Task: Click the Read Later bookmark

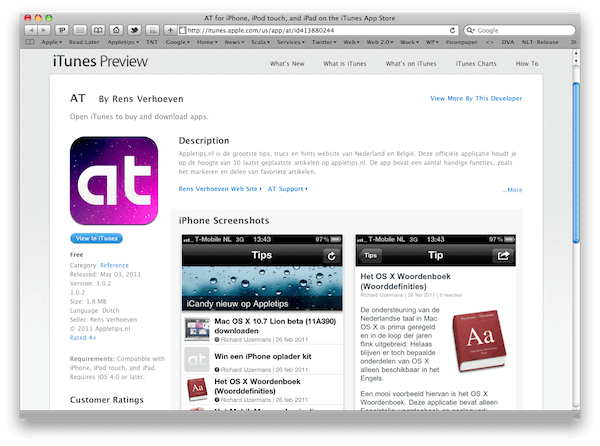Action: [x=84, y=42]
